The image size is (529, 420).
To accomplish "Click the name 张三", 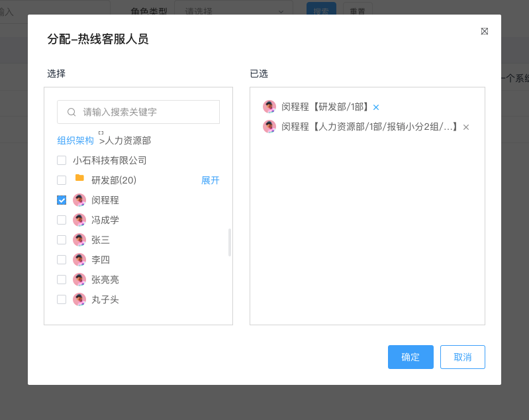I will click(x=100, y=240).
